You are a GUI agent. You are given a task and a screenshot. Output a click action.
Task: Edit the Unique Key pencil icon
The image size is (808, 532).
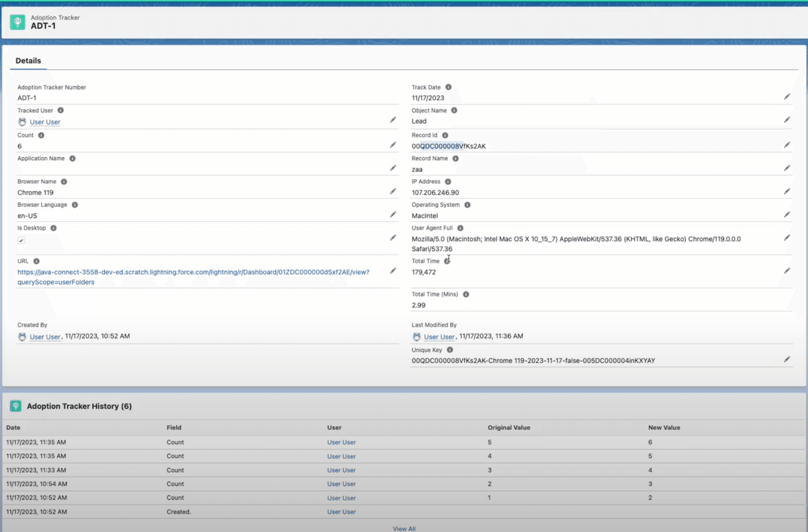pos(787,360)
